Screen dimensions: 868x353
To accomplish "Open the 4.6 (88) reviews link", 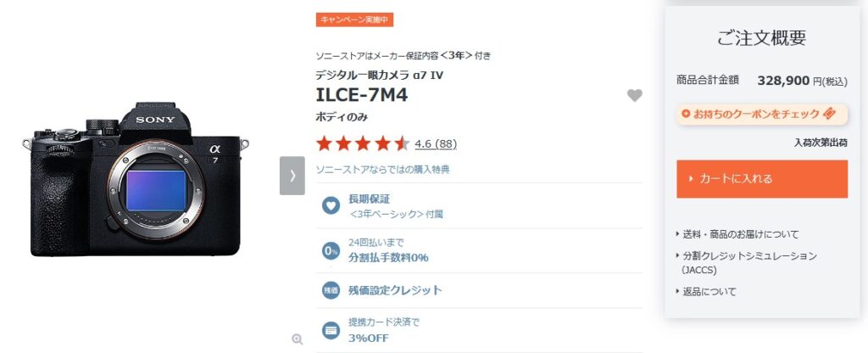I will pyautogui.click(x=436, y=144).
